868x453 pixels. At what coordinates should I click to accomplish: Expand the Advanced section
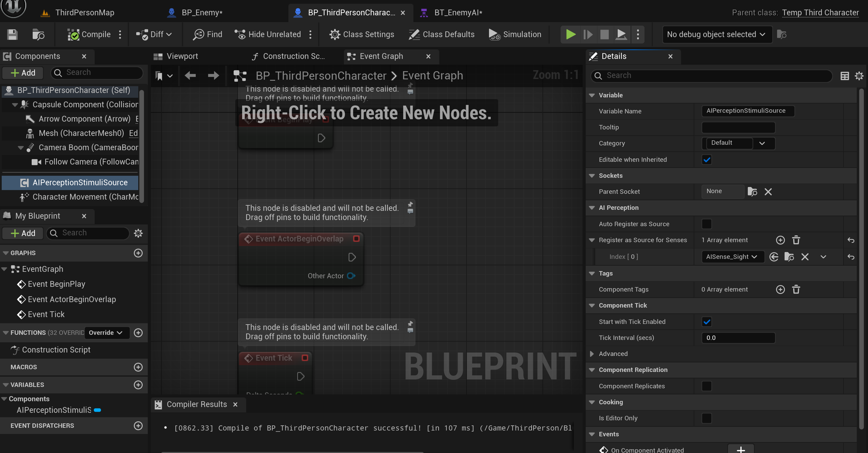pos(592,354)
